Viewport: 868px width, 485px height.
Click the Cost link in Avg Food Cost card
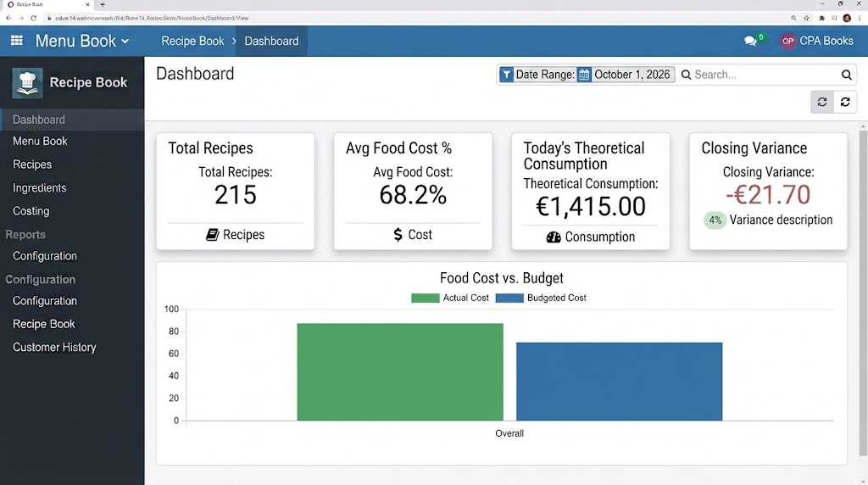[x=420, y=235]
